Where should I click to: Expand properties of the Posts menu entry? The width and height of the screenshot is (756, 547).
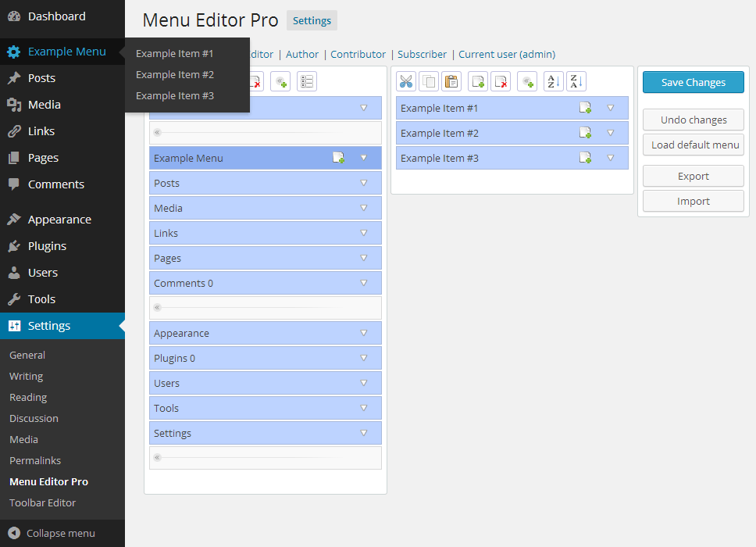click(363, 183)
